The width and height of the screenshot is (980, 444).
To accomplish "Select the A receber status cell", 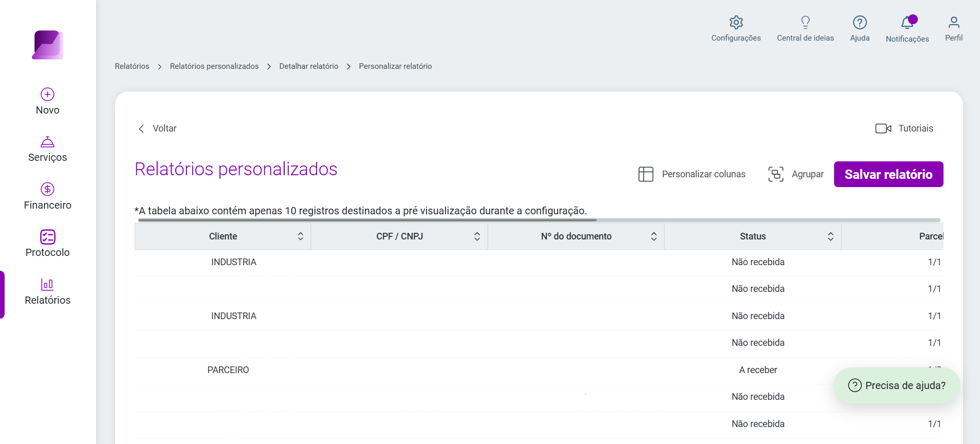I will [758, 370].
